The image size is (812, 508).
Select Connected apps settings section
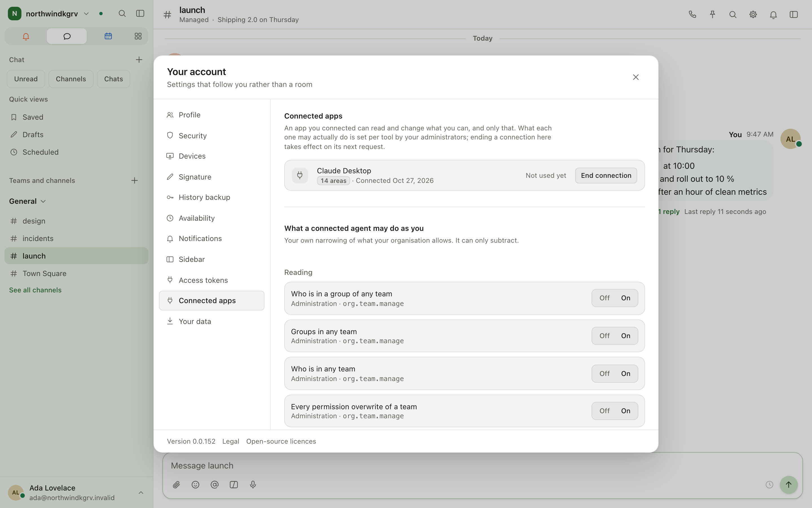(x=212, y=301)
